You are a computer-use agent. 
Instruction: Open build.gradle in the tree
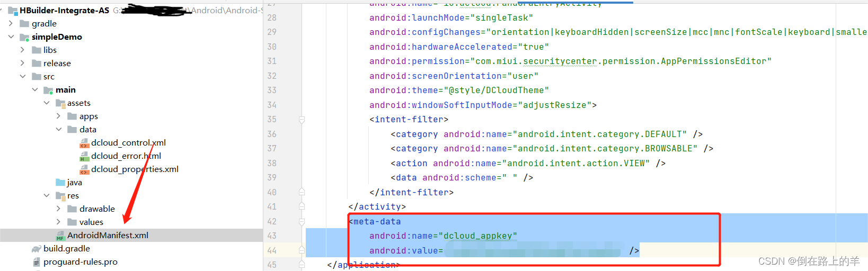coord(67,248)
